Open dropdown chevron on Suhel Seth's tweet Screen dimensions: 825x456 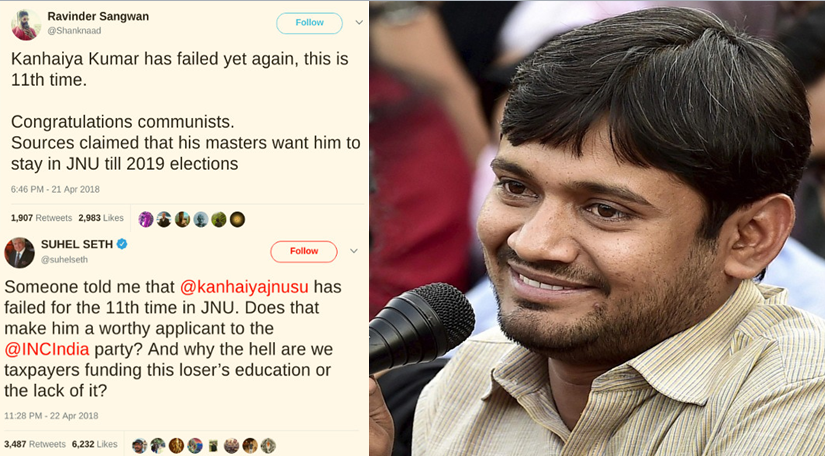(x=354, y=251)
